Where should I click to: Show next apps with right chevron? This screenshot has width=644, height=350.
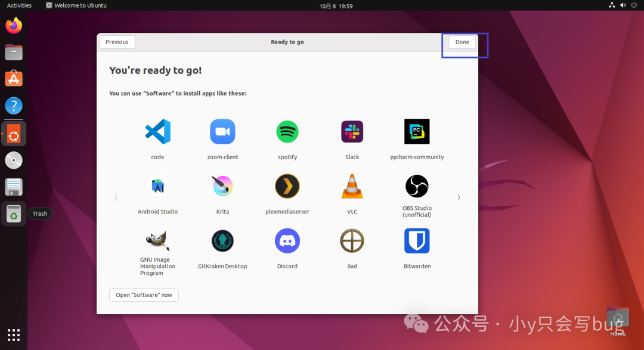coord(459,197)
